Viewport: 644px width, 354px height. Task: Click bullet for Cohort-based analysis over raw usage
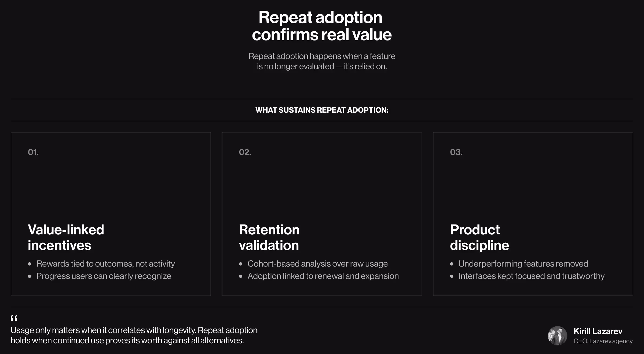pyautogui.click(x=313, y=264)
